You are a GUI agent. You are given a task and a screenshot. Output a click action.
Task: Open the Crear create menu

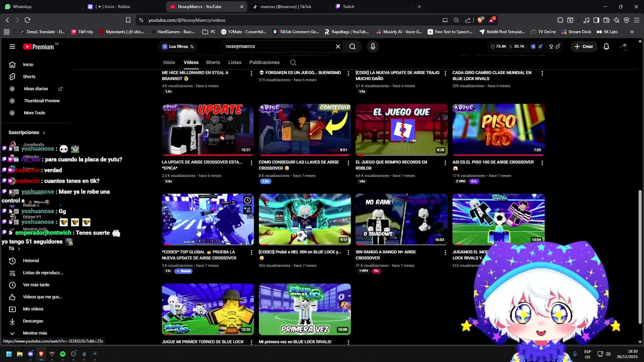point(584,46)
